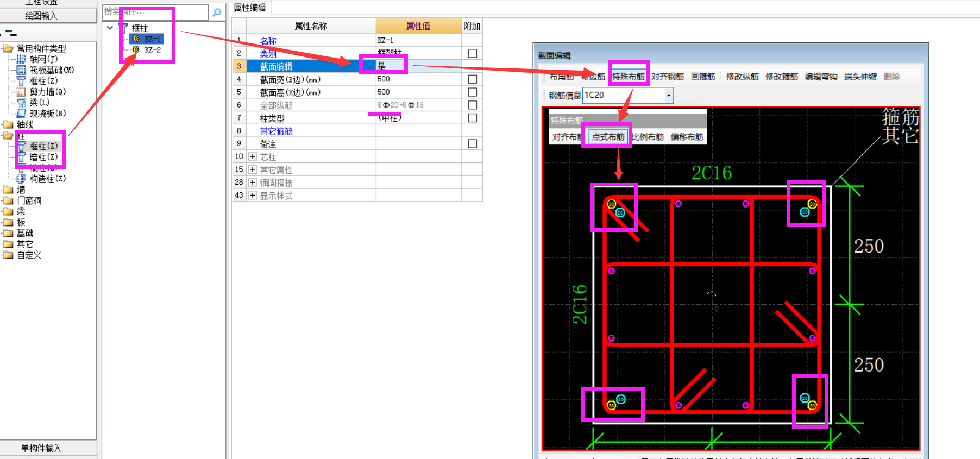
Task: Select 构造柱(Z) item icon
Action: pyautogui.click(x=21, y=179)
